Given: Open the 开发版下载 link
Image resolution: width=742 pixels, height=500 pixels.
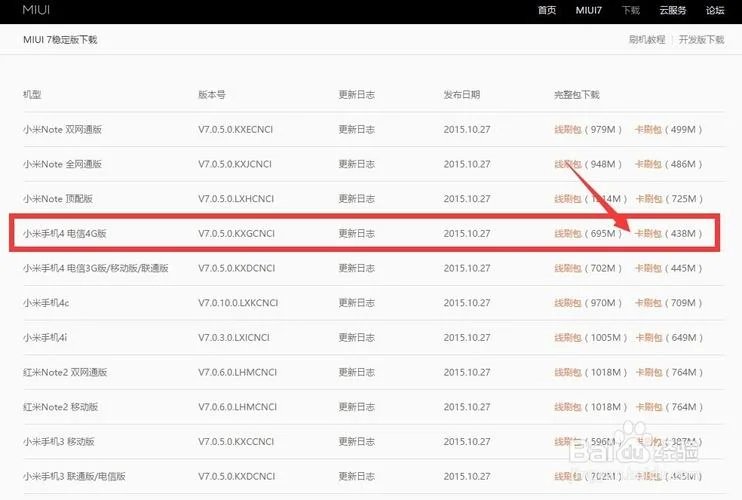Looking at the screenshot, I should click(x=701, y=40).
